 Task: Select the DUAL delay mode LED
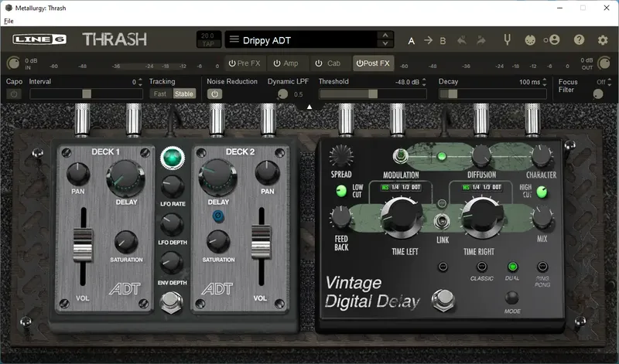(512, 267)
